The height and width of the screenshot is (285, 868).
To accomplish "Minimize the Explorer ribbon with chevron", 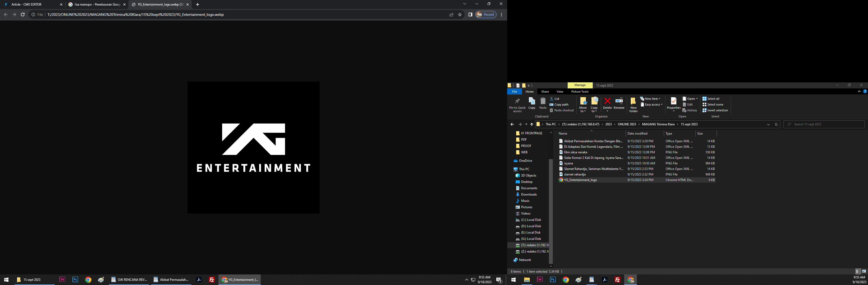I will [x=859, y=92].
